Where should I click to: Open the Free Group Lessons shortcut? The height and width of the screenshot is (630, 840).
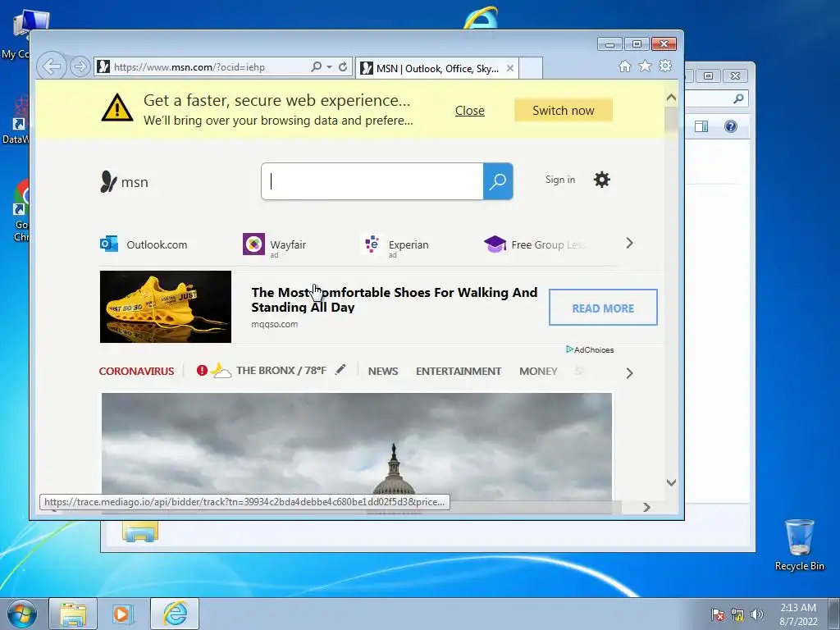tap(536, 244)
